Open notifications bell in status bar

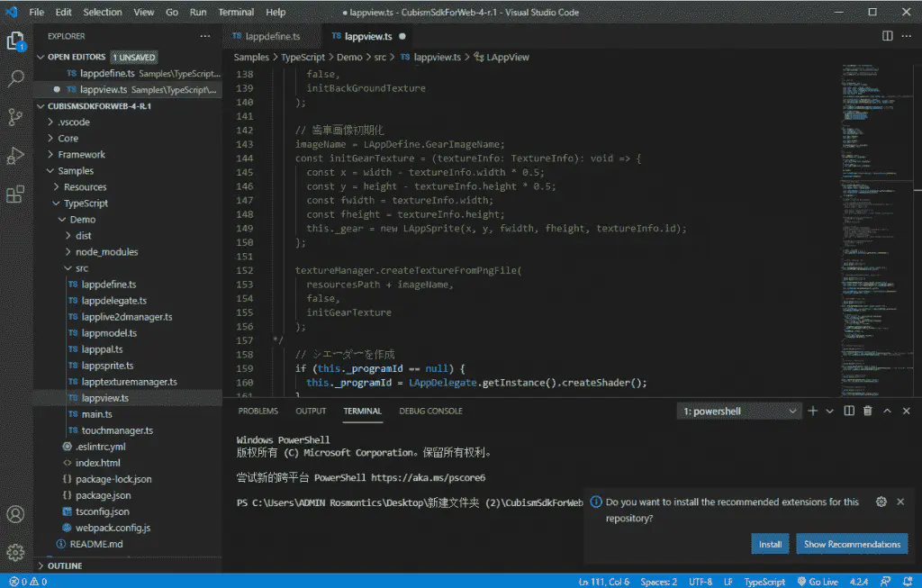pos(908,582)
